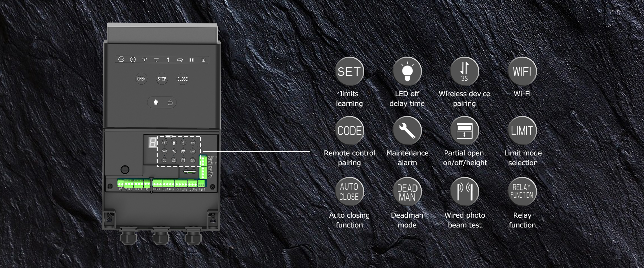The image size is (644, 268).
Task: Click the Wi-Fi status indicator on top strip
Action: point(145,60)
